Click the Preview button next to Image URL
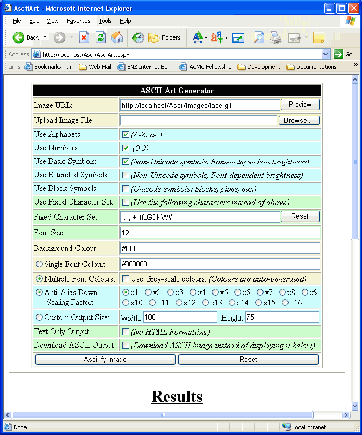The image size is (362, 435). pos(300,105)
